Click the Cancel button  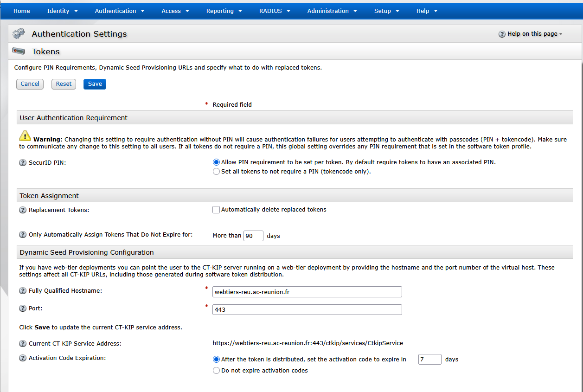(30, 84)
